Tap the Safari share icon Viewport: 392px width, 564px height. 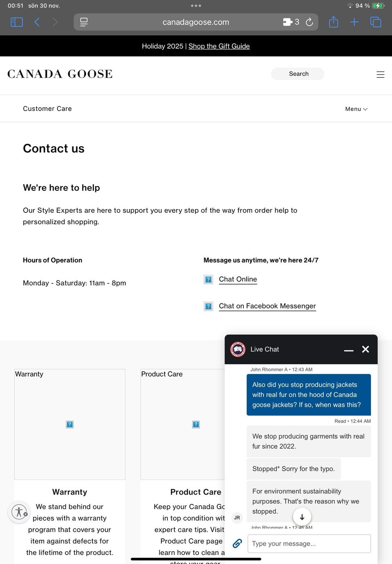click(x=334, y=22)
